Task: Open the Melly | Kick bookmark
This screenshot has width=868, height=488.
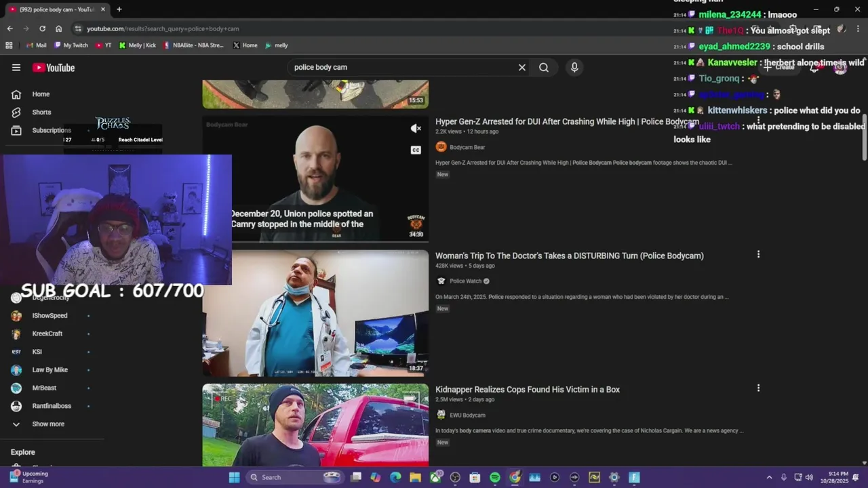Action: pos(138,45)
